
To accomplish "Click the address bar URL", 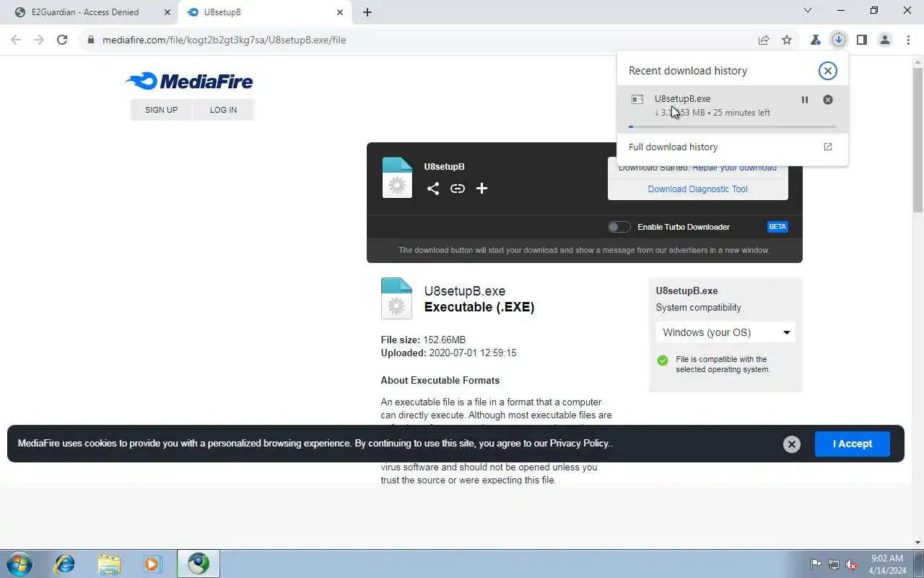I will [x=225, y=40].
